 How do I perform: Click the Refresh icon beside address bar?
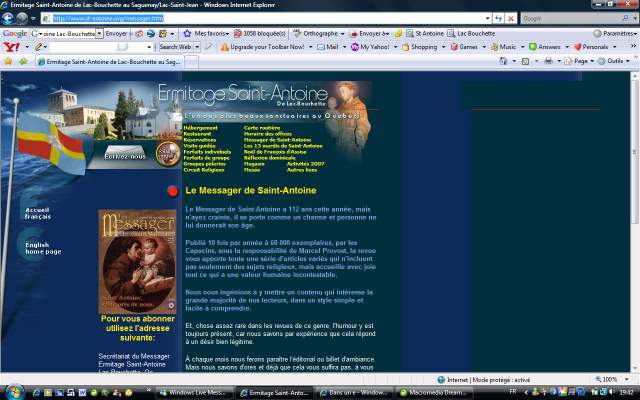coord(498,18)
